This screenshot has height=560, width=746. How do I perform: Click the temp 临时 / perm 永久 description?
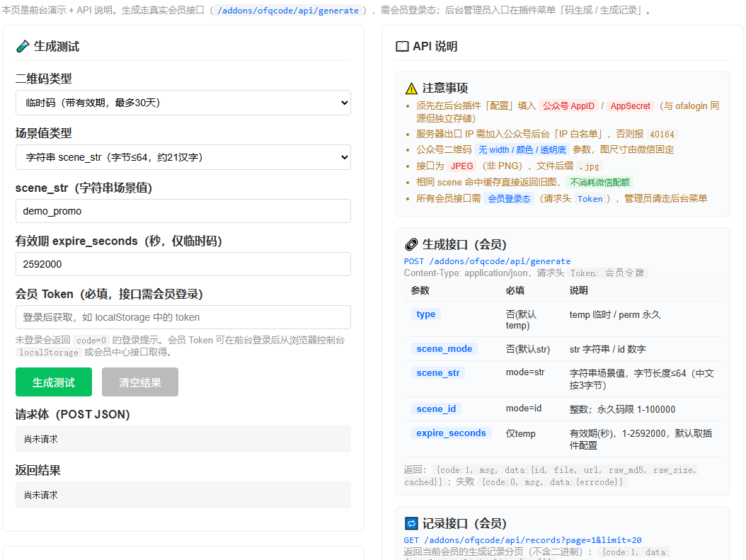pos(614,314)
